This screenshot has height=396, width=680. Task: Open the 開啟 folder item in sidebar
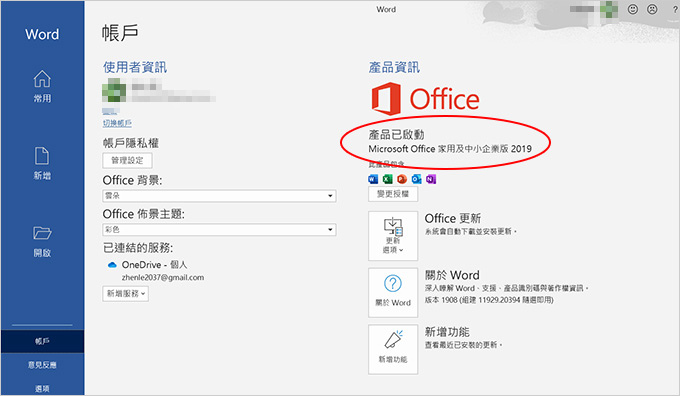pyautogui.click(x=42, y=241)
